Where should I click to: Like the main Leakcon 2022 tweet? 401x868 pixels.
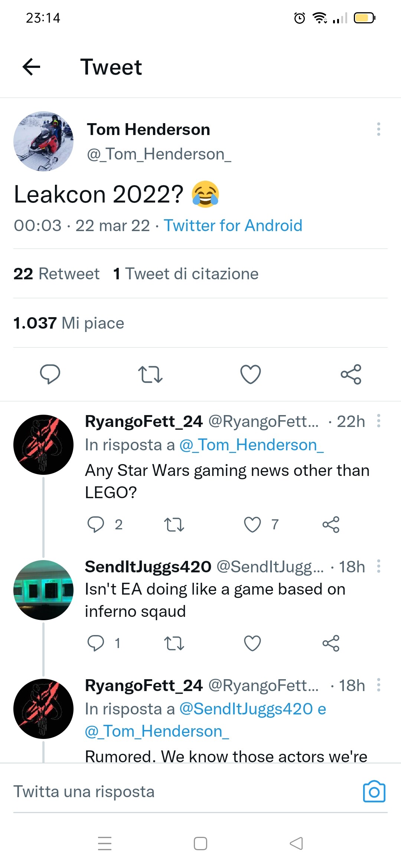point(251,374)
